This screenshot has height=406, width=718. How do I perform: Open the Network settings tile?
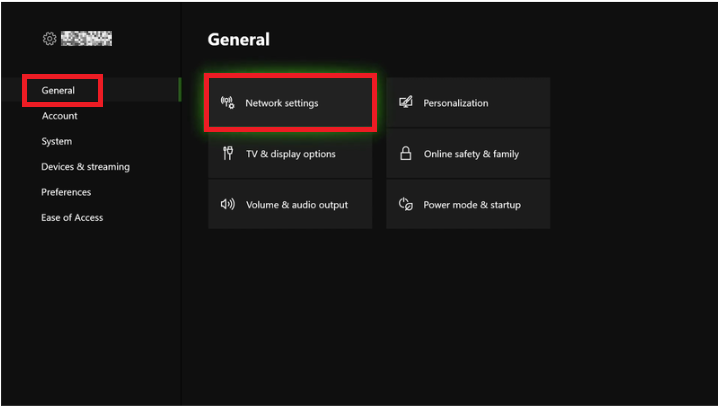[290, 103]
